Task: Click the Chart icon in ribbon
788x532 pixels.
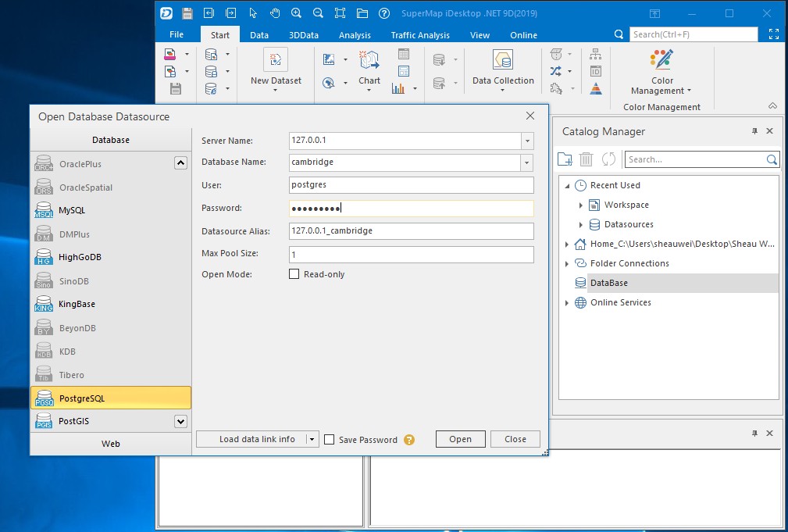Action: [x=369, y=60]
